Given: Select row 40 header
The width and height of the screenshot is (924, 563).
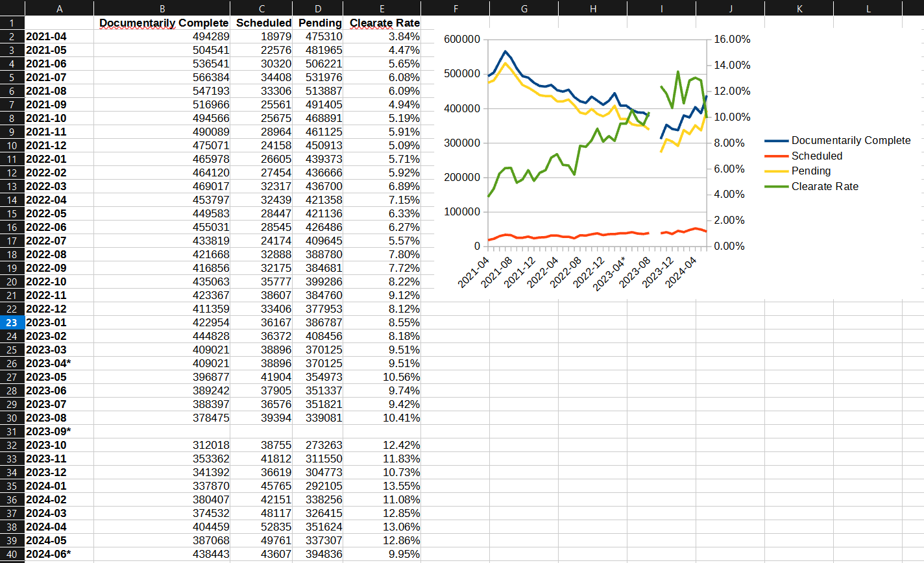Looking at the screenshot, I should (x=12, y=554).
